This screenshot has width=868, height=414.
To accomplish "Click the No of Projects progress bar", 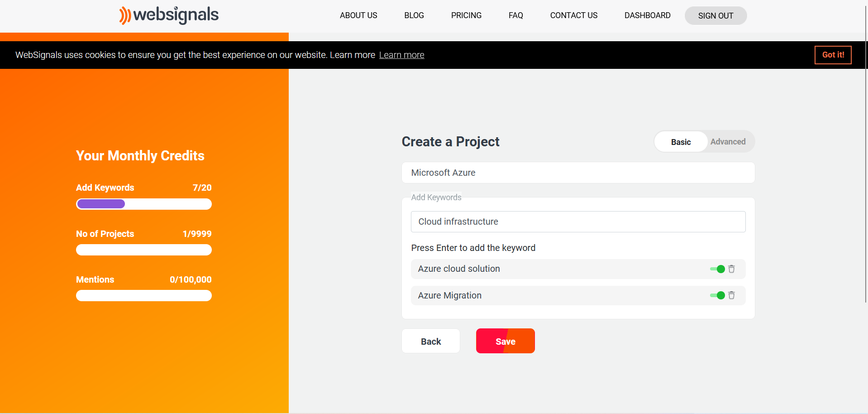I will pos(143,250).
